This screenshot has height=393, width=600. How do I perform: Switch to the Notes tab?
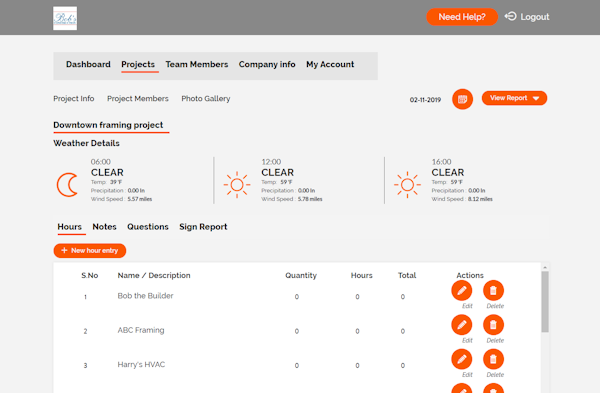[x=104, y=227]
